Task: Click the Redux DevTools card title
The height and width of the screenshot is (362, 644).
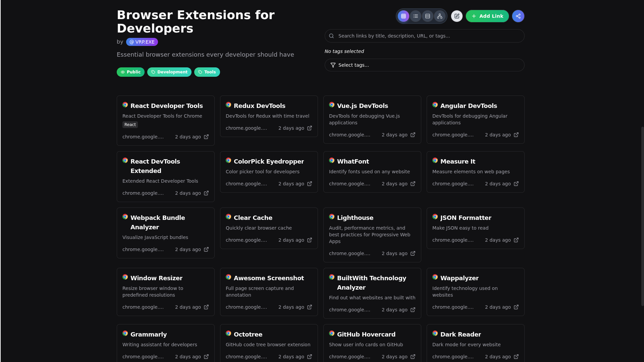Action: (x=260, y=106)
